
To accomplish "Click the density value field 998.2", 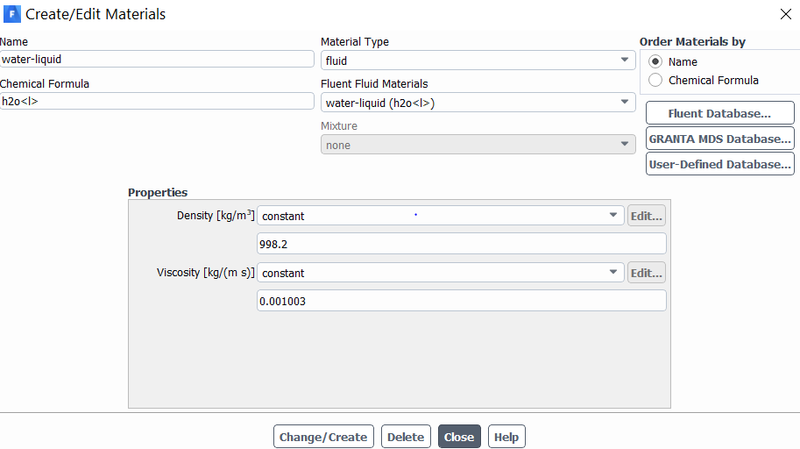I will coord(461,244).
